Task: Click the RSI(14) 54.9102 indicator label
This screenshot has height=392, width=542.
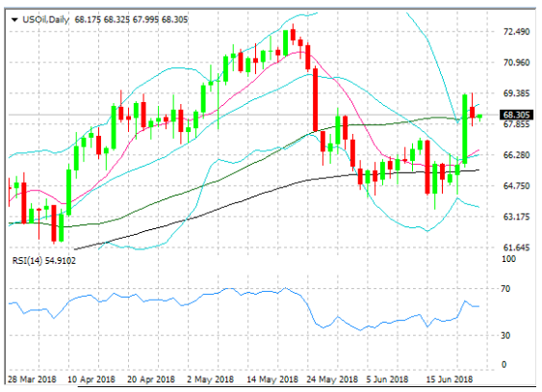Action: [44, 261]
